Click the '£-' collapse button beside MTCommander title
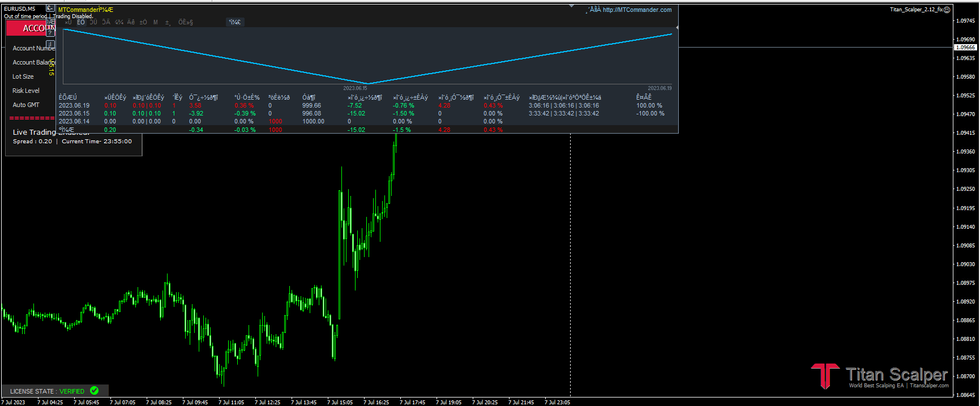The width and height of the screenshot is (980, 406). pyautogui.click(x=50, y=8)
